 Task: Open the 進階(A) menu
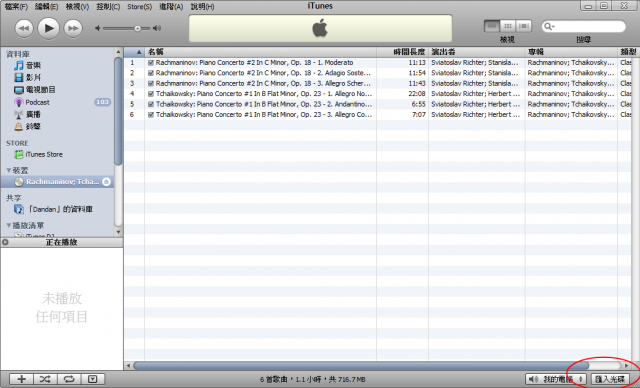(x=171, y=7)
